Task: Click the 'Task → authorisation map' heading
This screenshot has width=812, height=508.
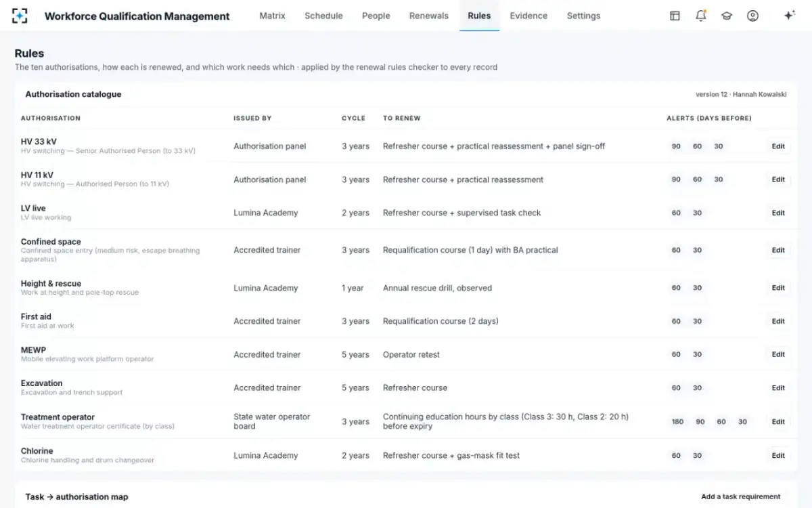Action: click(76, 496)
